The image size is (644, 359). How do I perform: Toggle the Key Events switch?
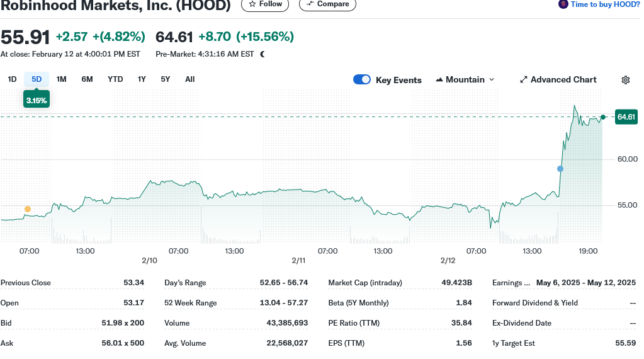point(362,80)
